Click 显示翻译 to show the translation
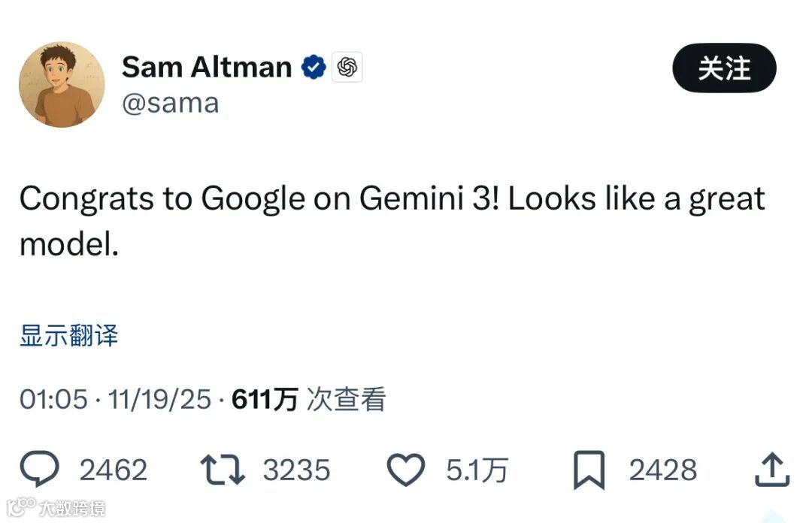The height and width of the screenshot is (523, 812). click(x=68, y=335)
